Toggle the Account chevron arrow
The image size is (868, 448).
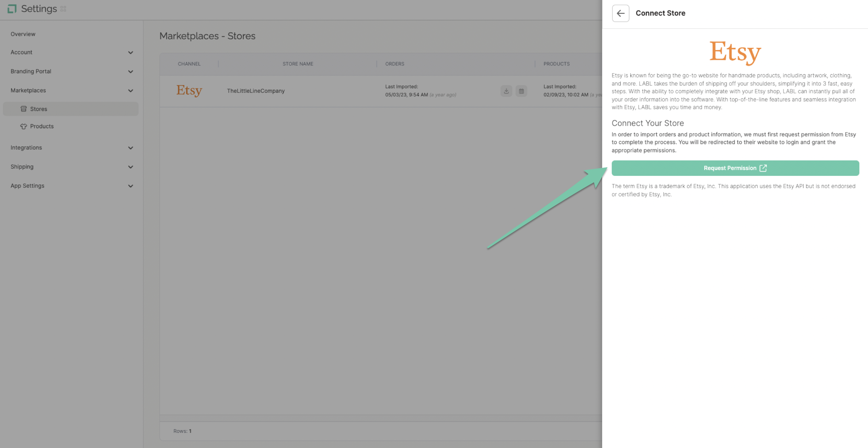click(130, 52)
